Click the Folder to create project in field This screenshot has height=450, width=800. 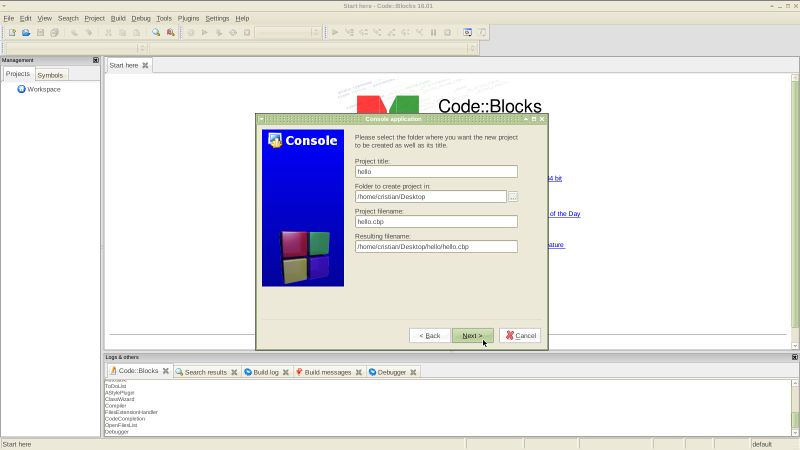(431, 196)
